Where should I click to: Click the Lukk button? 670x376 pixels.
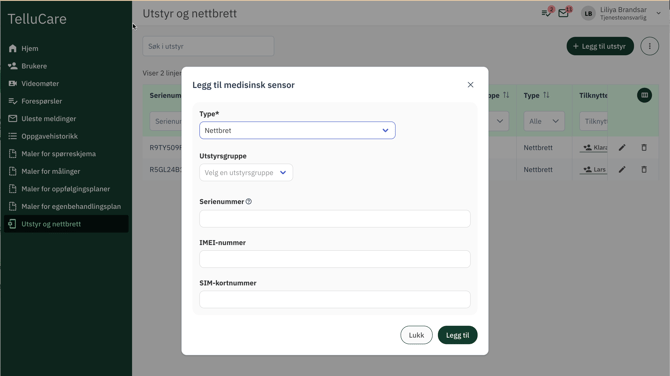click(416, 335)
